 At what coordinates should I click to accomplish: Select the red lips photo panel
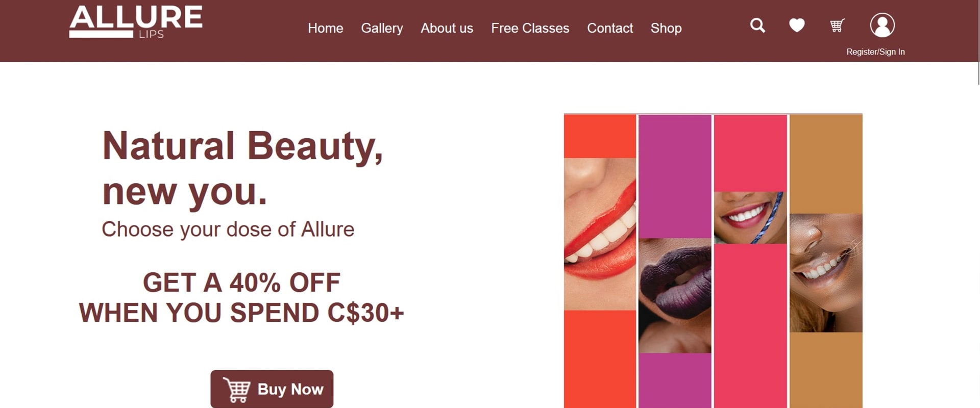coord(600,234)
